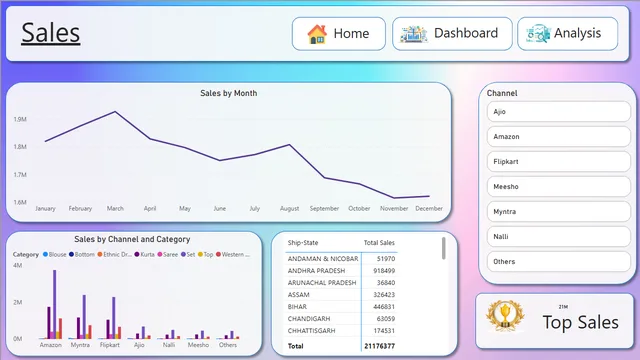This screenshot has width=640, height=360.
Task: Select ANDAMAN & NICOBAR row
Action: point(341,259)
